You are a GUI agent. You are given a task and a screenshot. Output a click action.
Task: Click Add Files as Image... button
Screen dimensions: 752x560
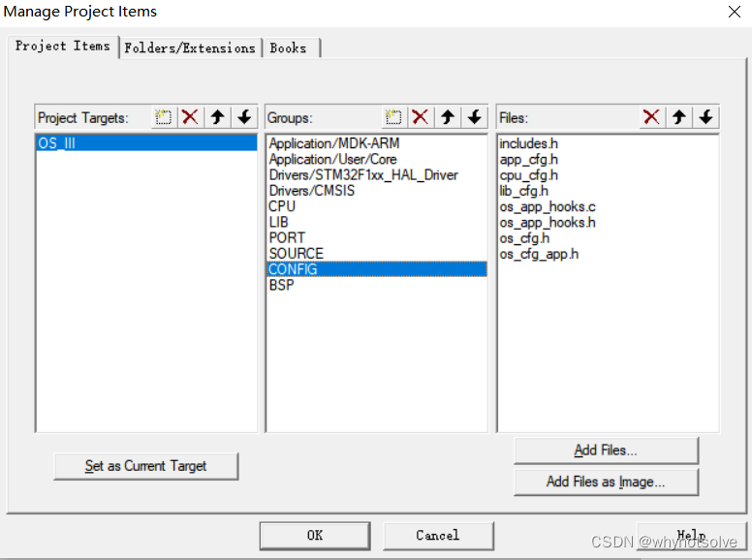606,482
